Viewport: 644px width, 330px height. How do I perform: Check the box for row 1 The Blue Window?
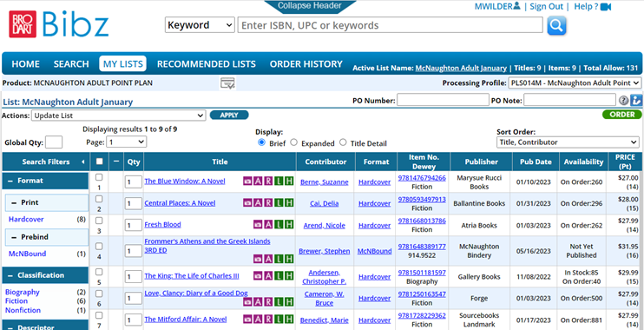99,177
